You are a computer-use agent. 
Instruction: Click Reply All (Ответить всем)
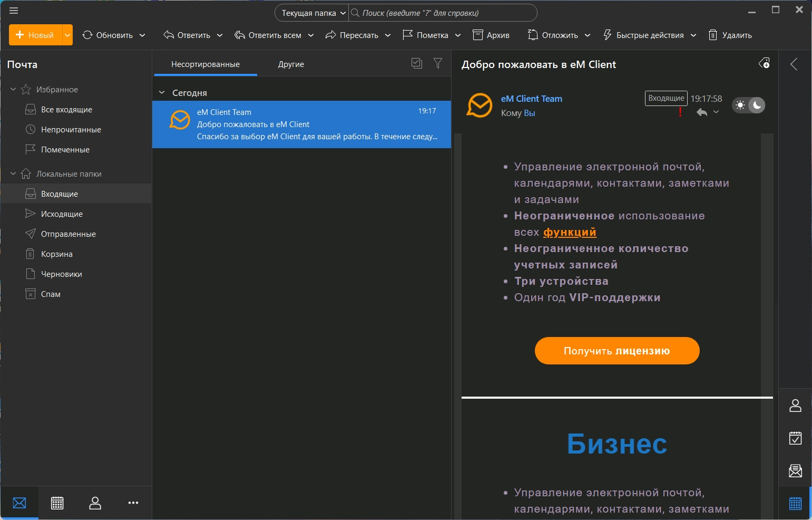pos(268,35)
